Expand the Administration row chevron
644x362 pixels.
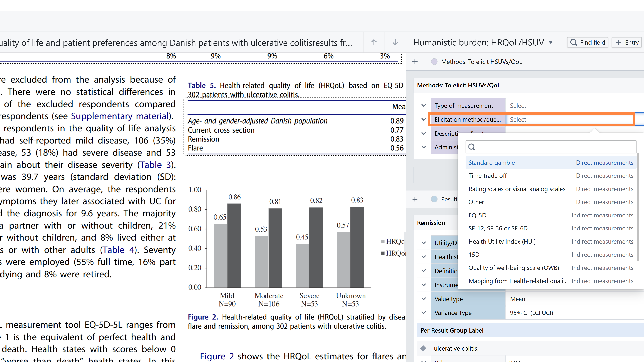click(424, 147)
